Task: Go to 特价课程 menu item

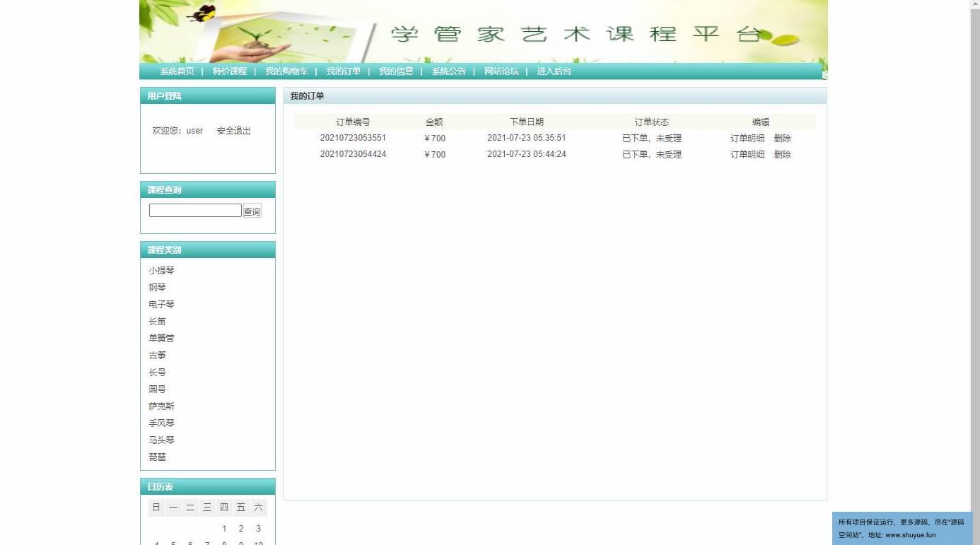Action: (230, 71)
